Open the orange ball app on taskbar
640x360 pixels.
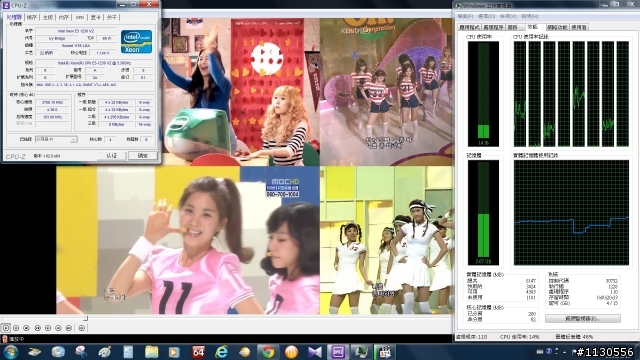tap(291, 352)
